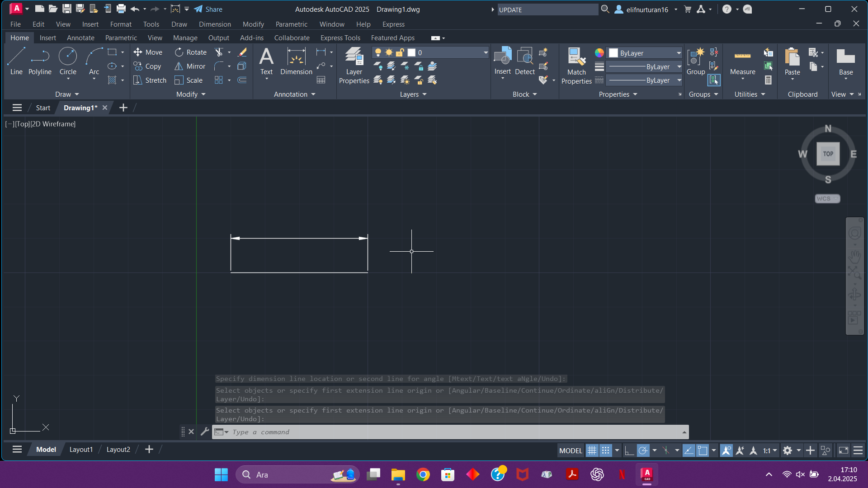Screen dimensions: 868x488
Task: Expand the Modify panel
Action: [x=191, y=94]
